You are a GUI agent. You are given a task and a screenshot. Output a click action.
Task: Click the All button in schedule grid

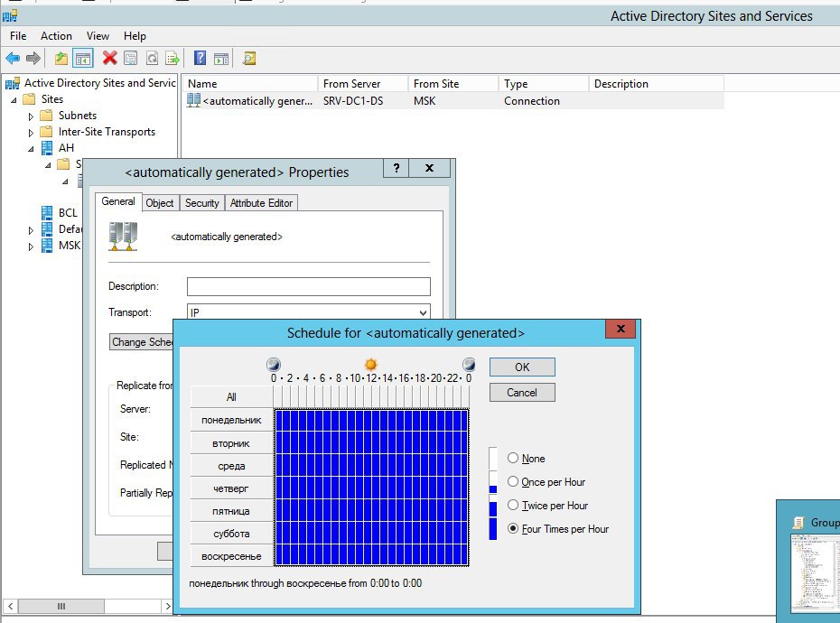click(231, 397)
